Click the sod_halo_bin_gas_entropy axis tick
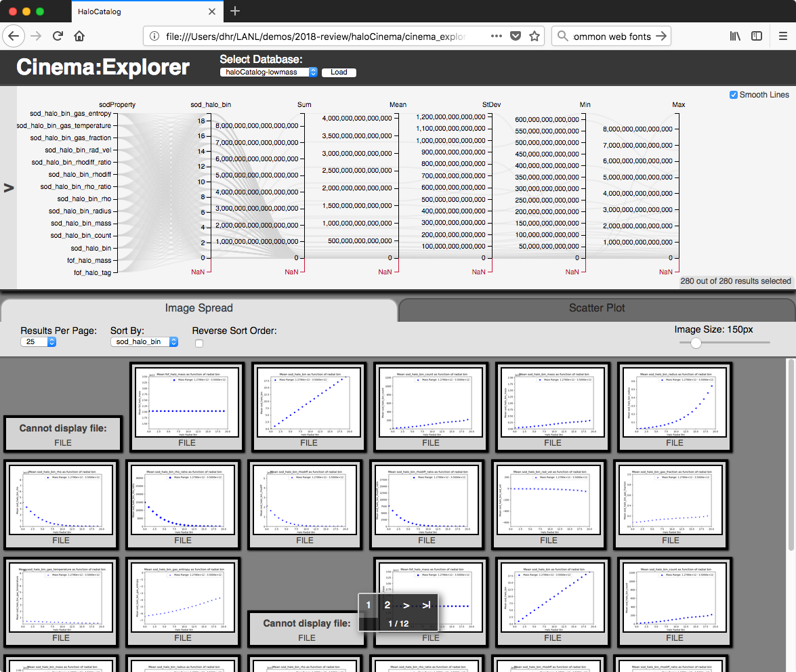 pos(70,114)
